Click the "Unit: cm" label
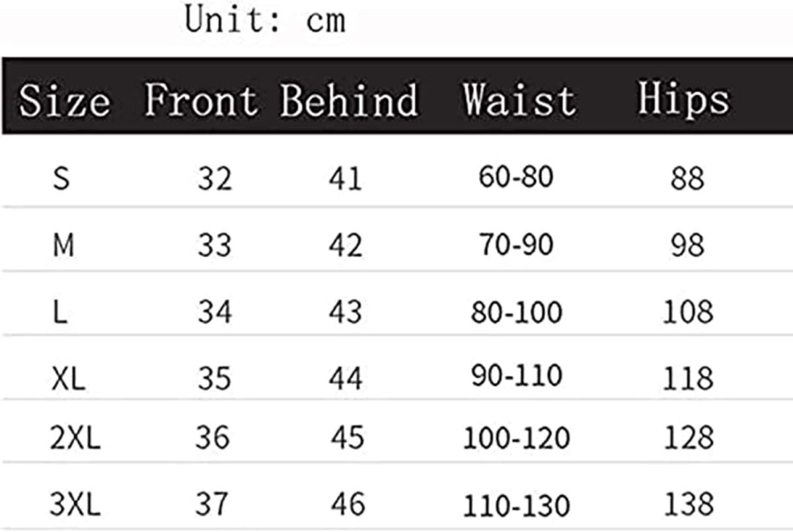Viewport: 793px width, 532px height. tap(265, 19)
